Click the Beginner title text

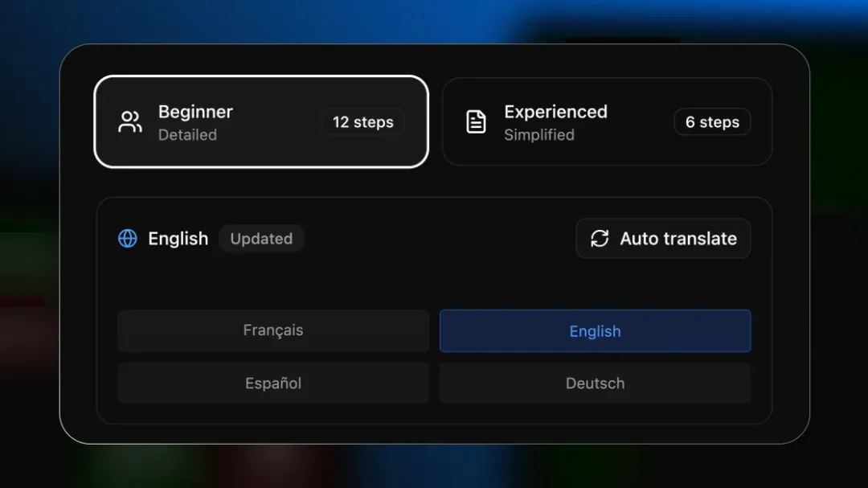coord(195,112)
